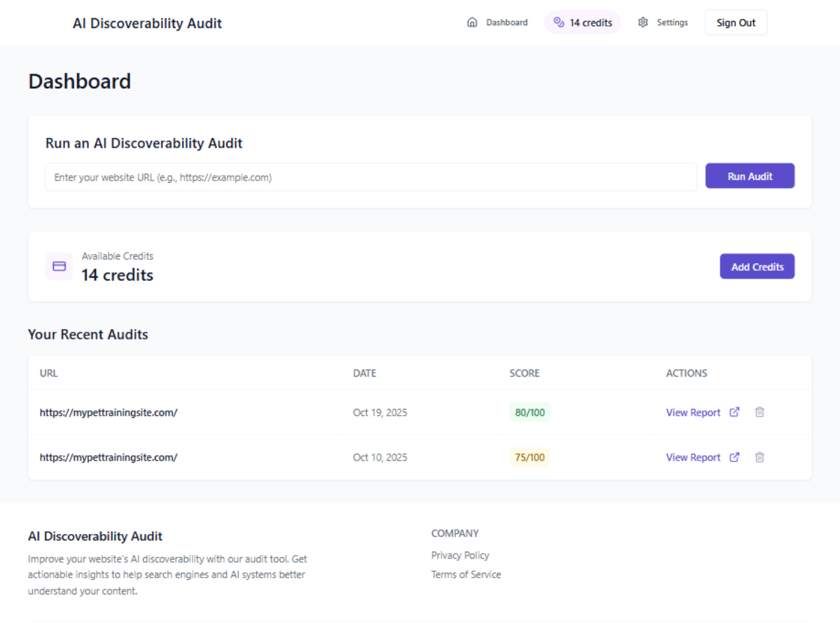Viewport: 840px width, 630px height.
Task: View Report for the 75/100 audit
Action: 693,457
